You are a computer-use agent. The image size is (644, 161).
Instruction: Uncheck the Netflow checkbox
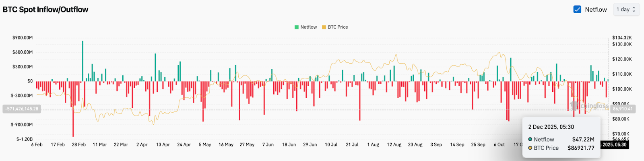577,9
